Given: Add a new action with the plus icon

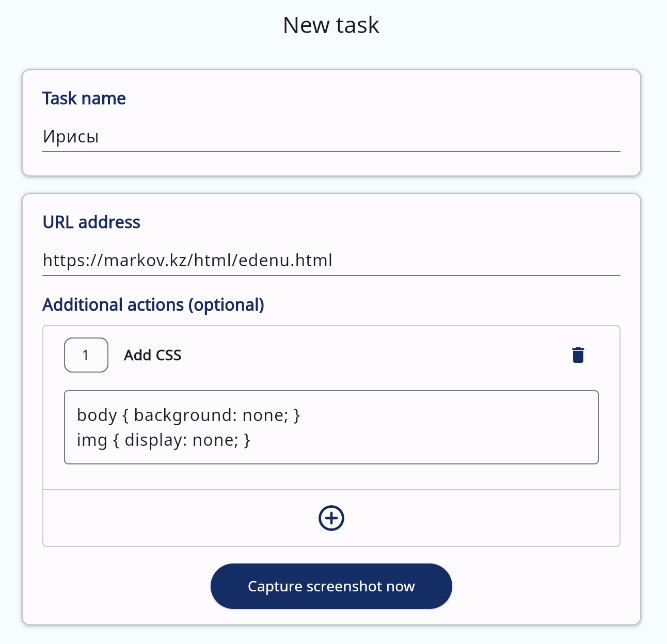Looking at the screenshot, I should [331, 518].
